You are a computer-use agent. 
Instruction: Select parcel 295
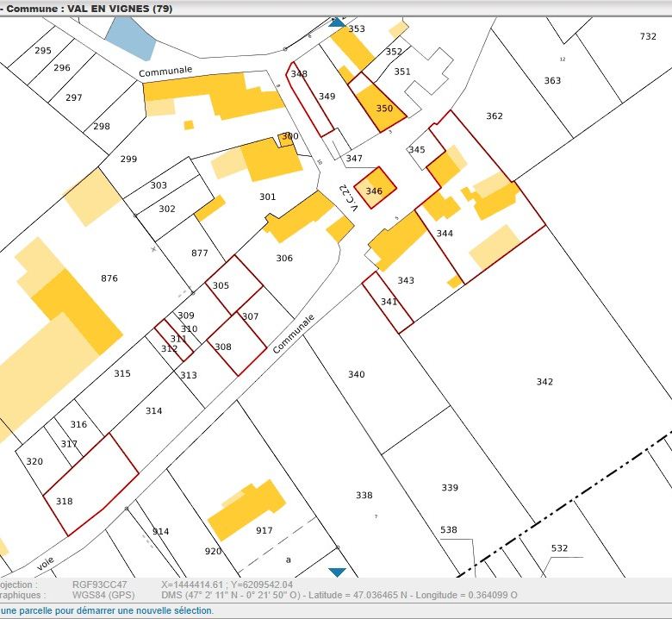click(43, 51)
